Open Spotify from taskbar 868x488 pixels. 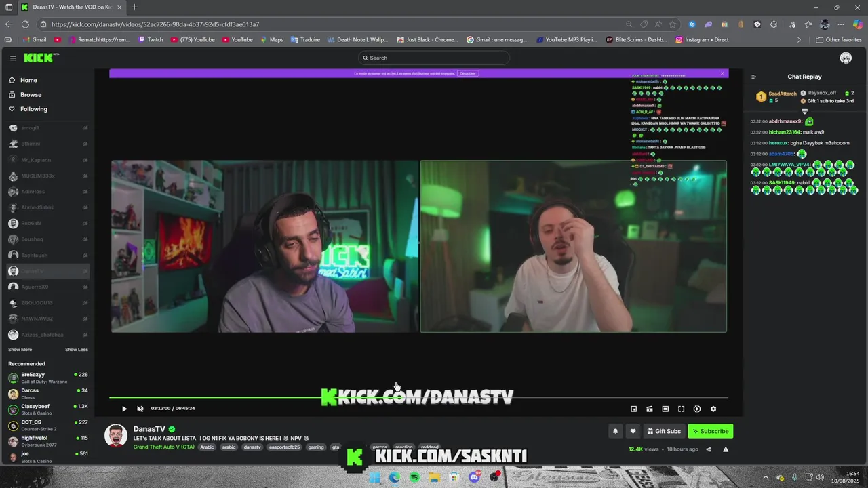(414, 477)
